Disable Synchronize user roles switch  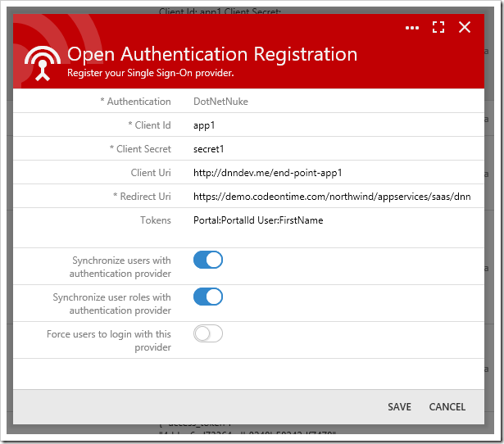tap(208, 297)
